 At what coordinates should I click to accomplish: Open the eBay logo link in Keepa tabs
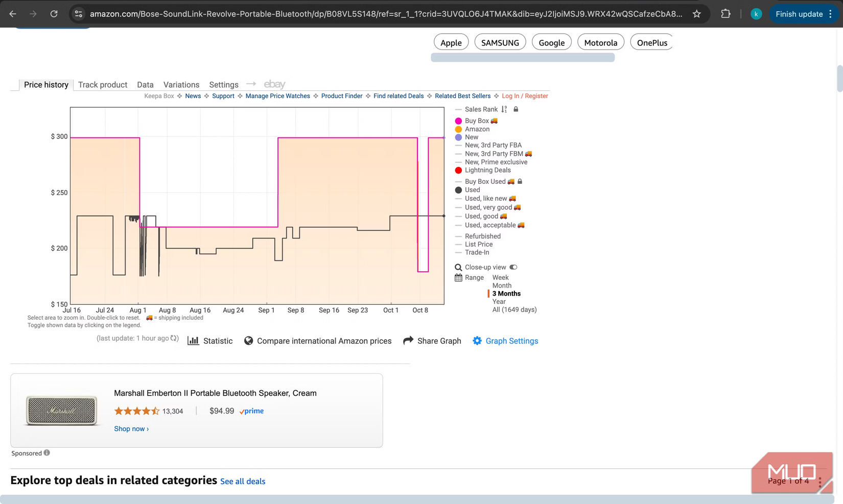(x=274, y=84)
